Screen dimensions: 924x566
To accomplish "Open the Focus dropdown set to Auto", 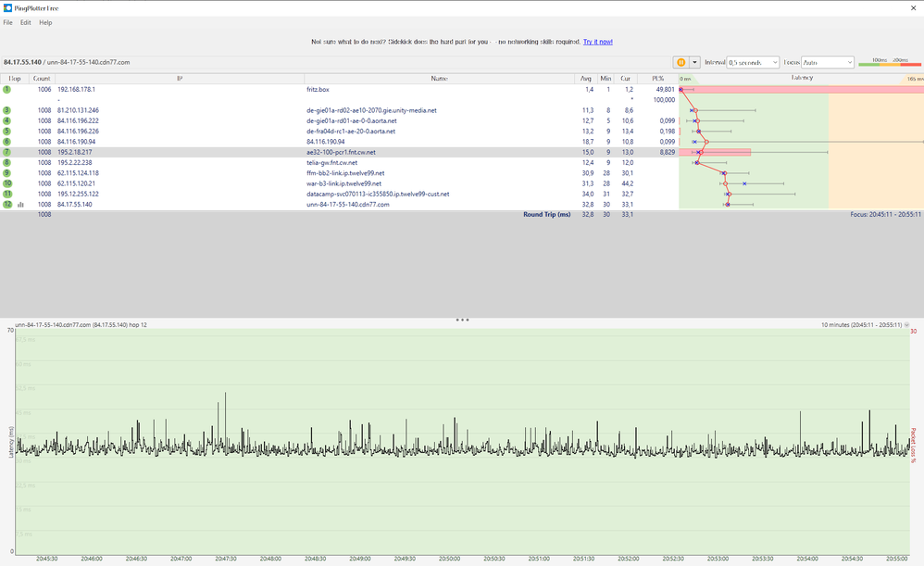I will 828,62.
